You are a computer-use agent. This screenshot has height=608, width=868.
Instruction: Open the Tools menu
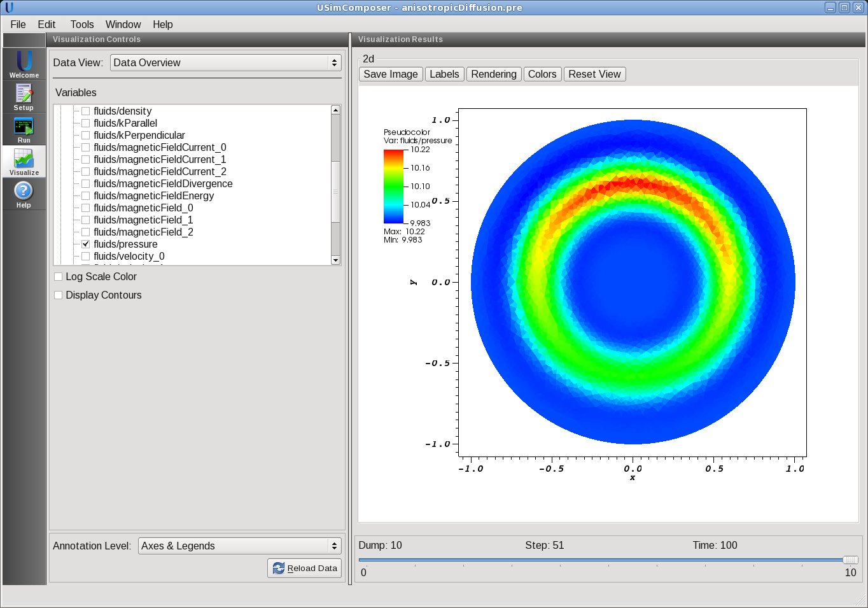coord(81,24)
